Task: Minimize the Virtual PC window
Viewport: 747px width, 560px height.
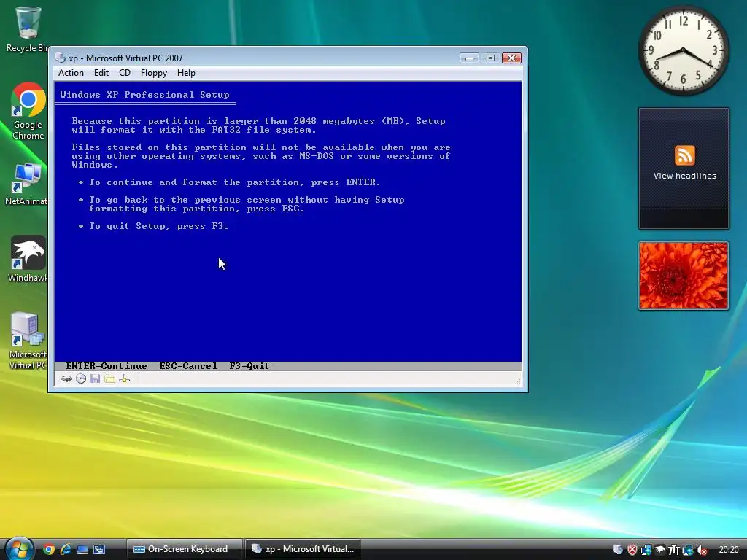Action: coord(469,58)
